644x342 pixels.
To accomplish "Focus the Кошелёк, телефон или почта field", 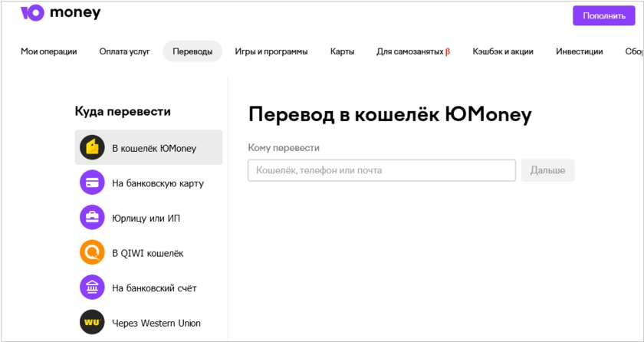I will coord(382,170).
